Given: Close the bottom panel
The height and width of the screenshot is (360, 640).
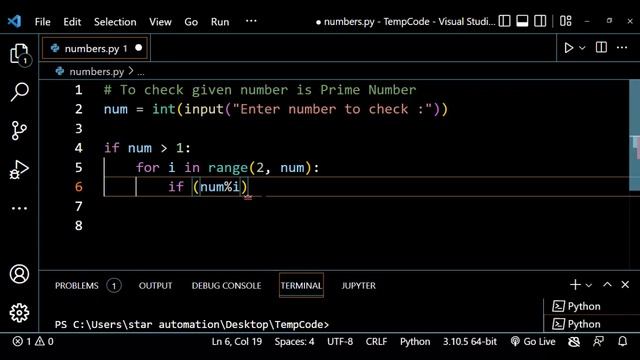Looking at the screenshot, I should [x=625, y=284].
